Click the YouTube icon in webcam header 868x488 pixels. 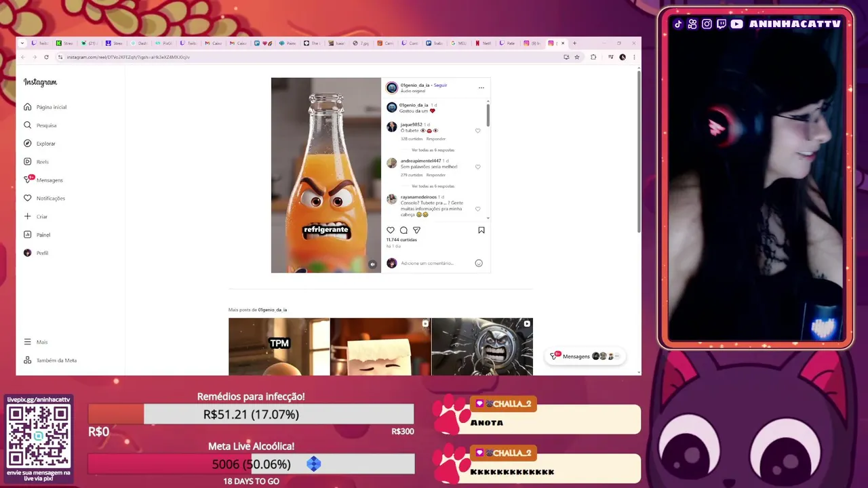pos(736,24)
